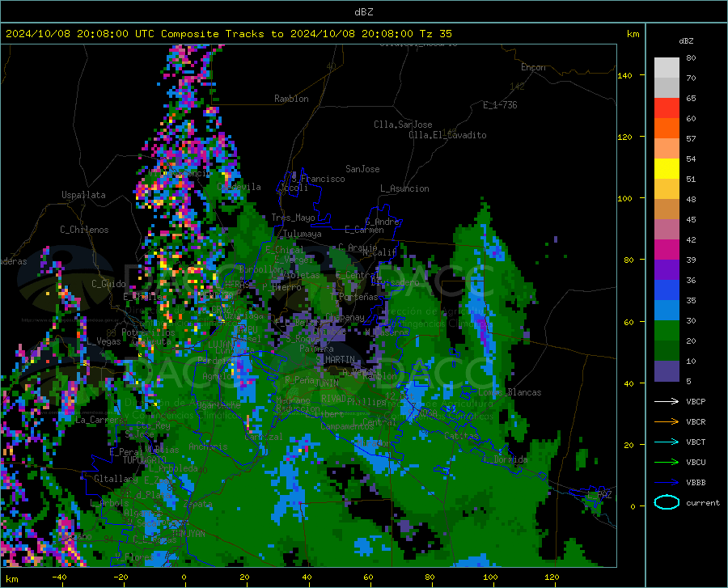Click the 'TUPUNGATO' map label
The height and width of the screenshot is (588, 728).
tap(145, 460)
